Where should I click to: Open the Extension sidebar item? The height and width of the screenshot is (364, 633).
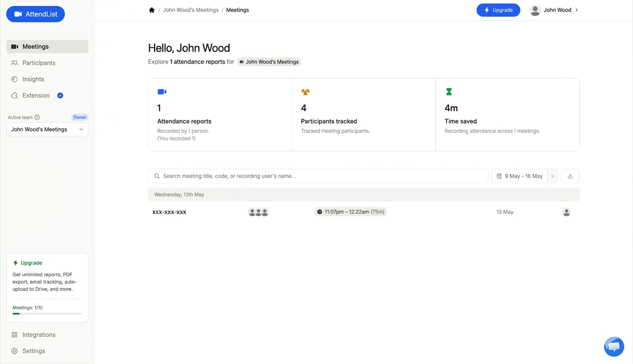47,95
